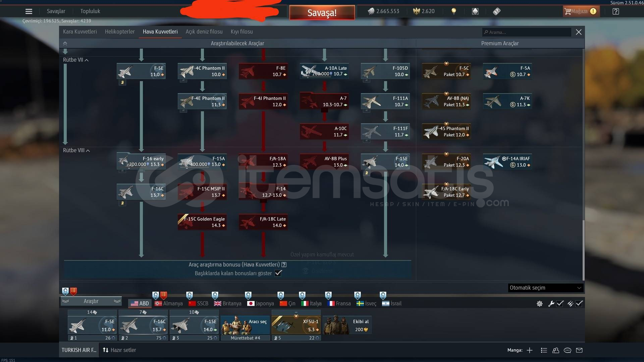644x362 pixels.
Task: Open the chat speech bubble icon
Action: click(x=568, y=350)
